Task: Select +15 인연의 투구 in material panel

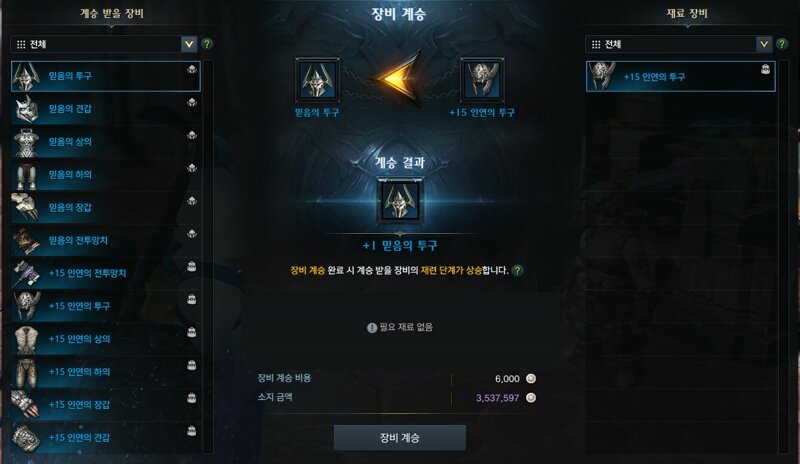Action: pyautogui.click(x=681, y=77)
